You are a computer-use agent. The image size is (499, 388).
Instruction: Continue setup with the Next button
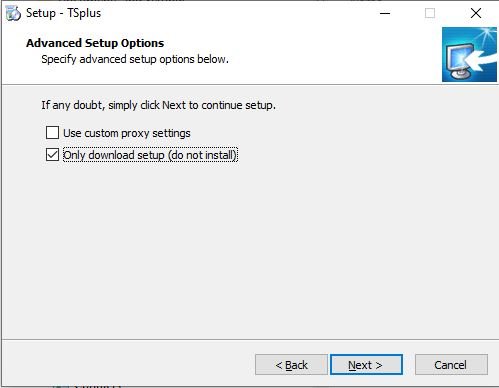[366, 365]
